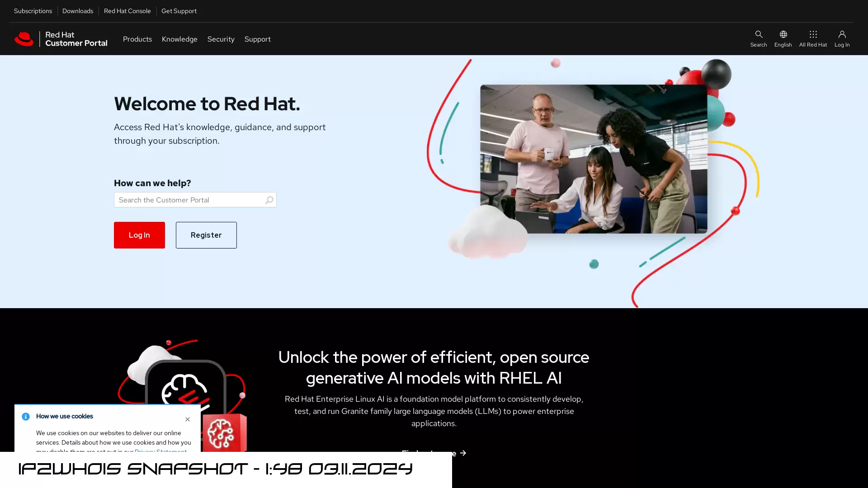This screenshot has height=488, width=868.
Task: Expand the Support menu
Action: tap(257, 39)
